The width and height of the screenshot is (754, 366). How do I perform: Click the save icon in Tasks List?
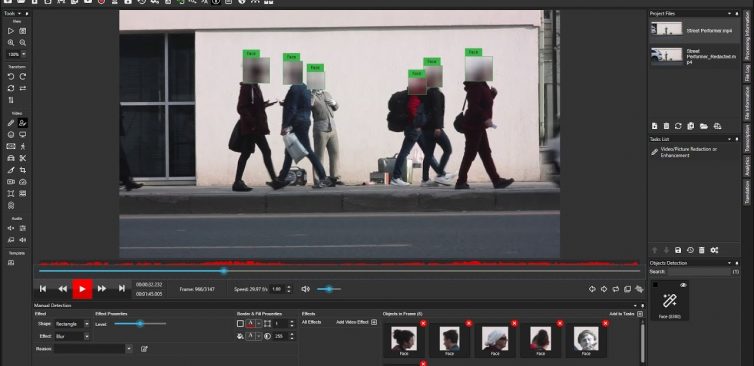click(678, 250)
